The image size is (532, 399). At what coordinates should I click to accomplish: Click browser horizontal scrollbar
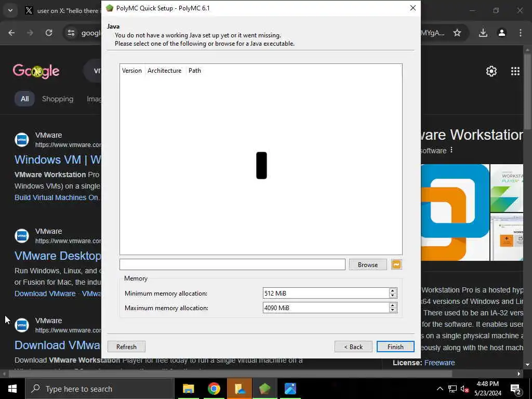pos(230,374)
